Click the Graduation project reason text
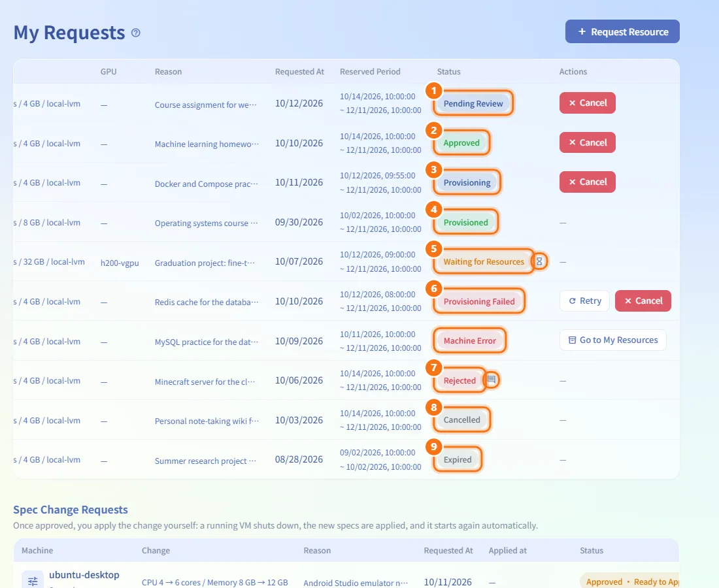 tap(205, 263)
